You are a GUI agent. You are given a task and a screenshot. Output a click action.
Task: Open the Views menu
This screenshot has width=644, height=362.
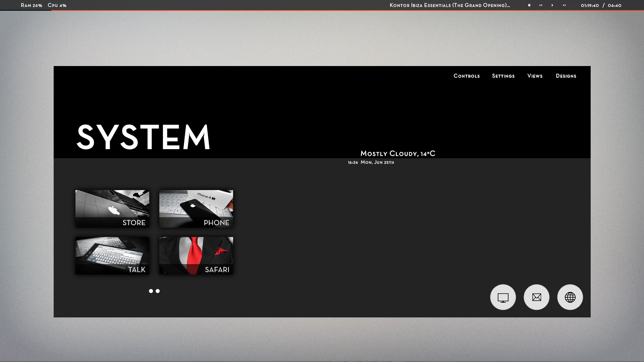point(535,76)
